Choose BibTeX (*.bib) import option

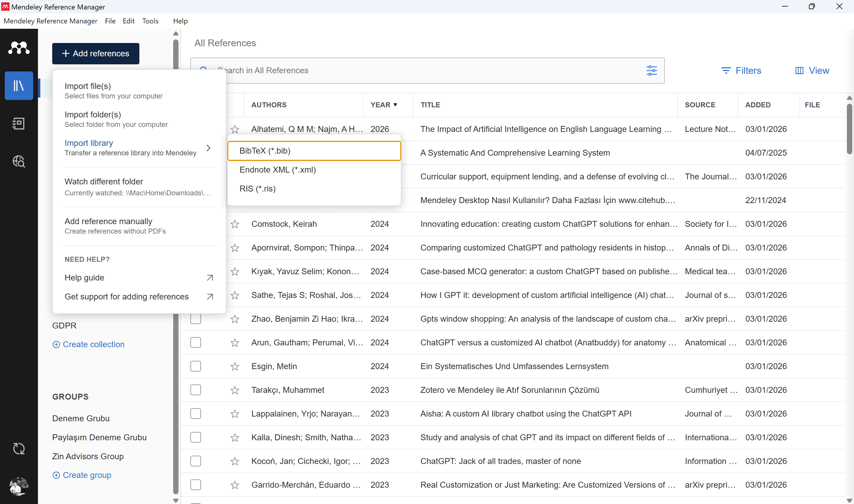(314, 151)
